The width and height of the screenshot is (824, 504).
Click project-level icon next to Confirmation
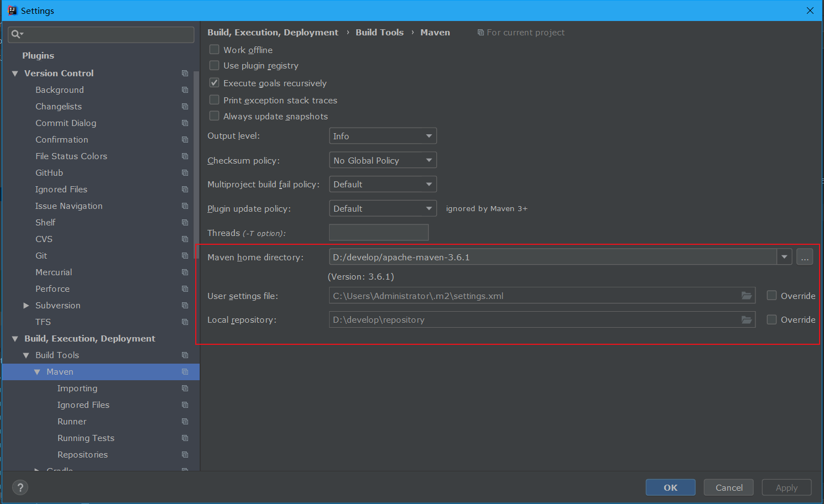[x=185, y=140]
